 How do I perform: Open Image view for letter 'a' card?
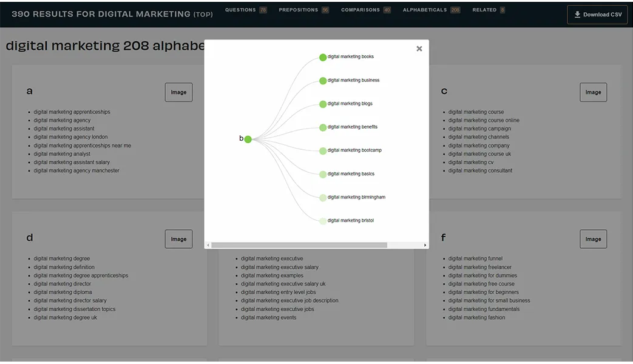pos(178,92)
